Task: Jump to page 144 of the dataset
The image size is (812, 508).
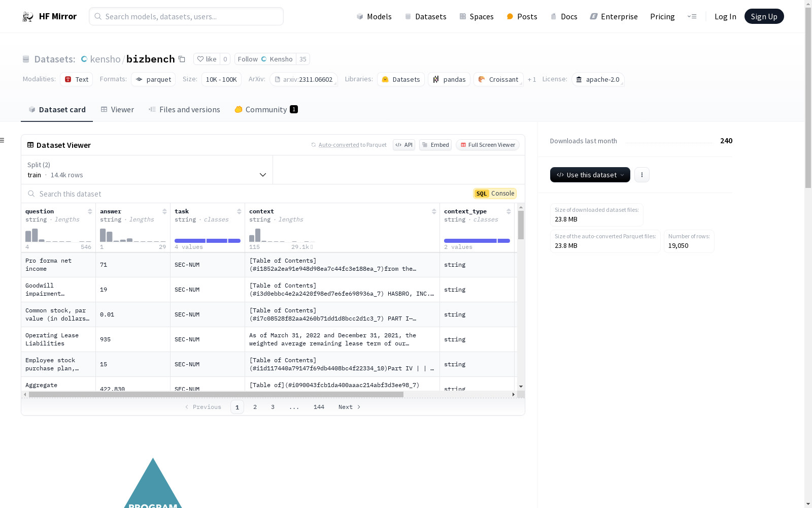Action: click(319, 407)
